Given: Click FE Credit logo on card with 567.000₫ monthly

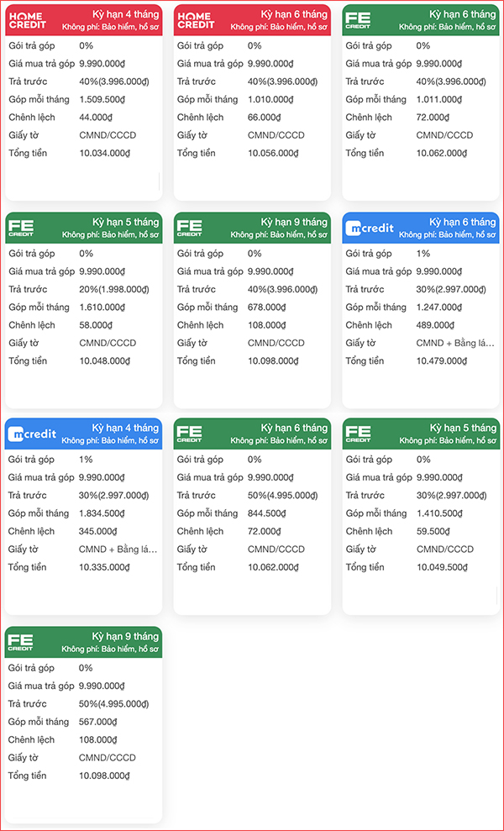Looking at the screenshot, I should click(x=20, y=643).
